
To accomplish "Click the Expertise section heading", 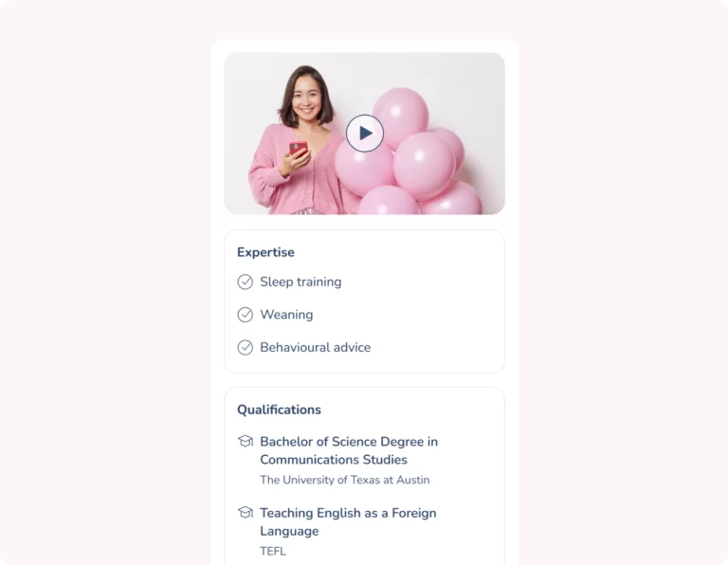I will coord(265,252).
